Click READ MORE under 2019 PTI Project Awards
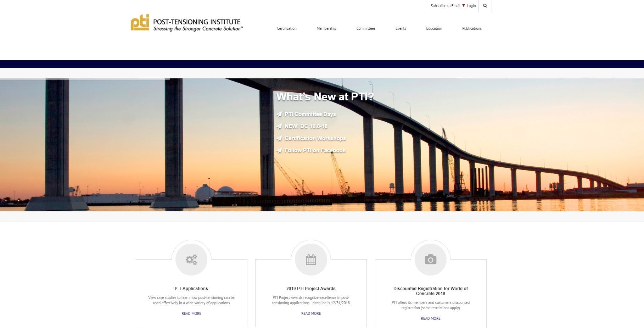The height and width of the screenshot is (328, 644). coord(311,313)
